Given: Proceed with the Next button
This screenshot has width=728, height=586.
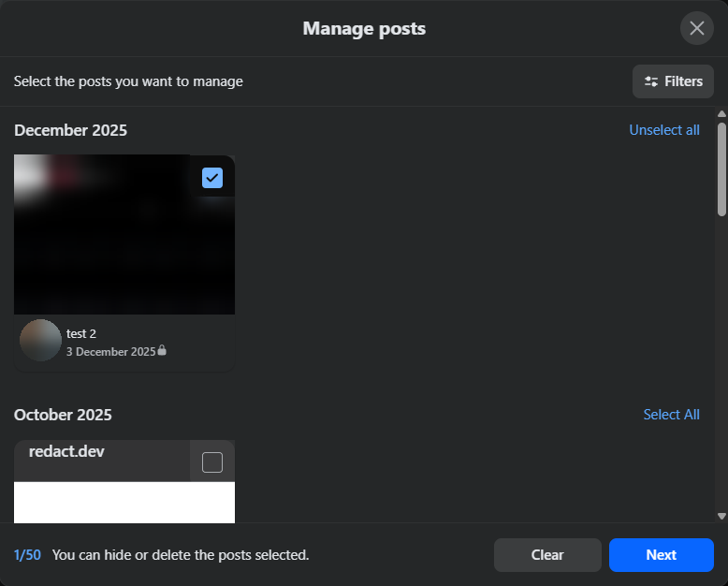Looking at the screenshot, I should point(662,555).
